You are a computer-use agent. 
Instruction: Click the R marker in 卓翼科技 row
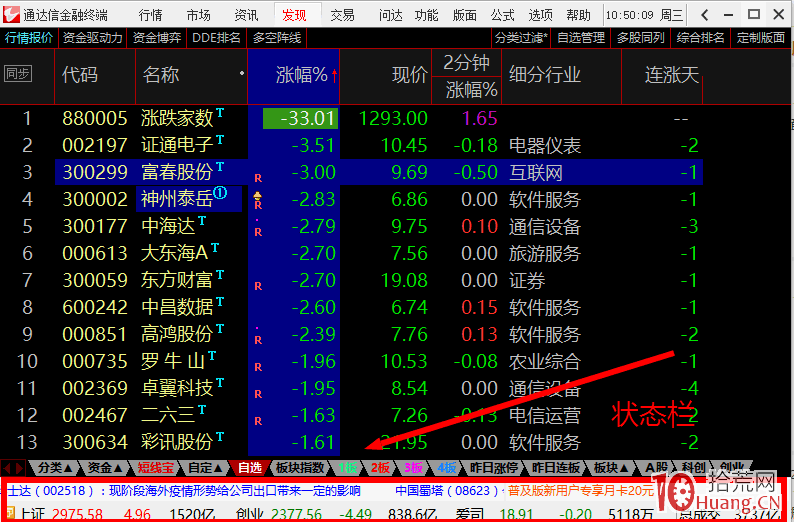click(x=258, y=394)
